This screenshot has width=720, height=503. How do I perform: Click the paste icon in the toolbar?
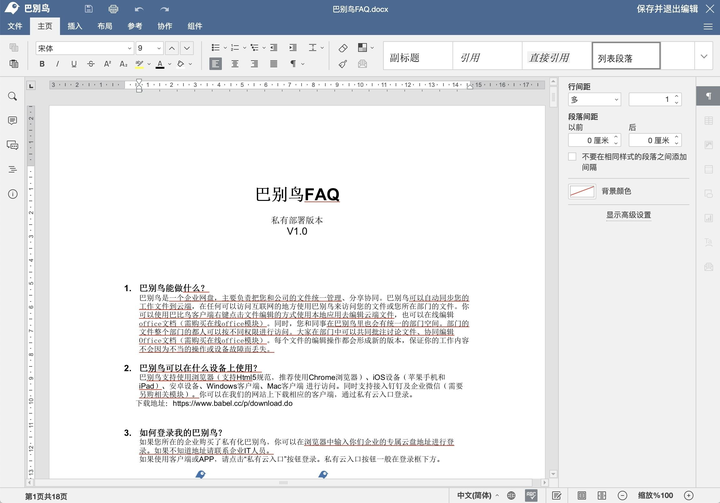(14, 63)
